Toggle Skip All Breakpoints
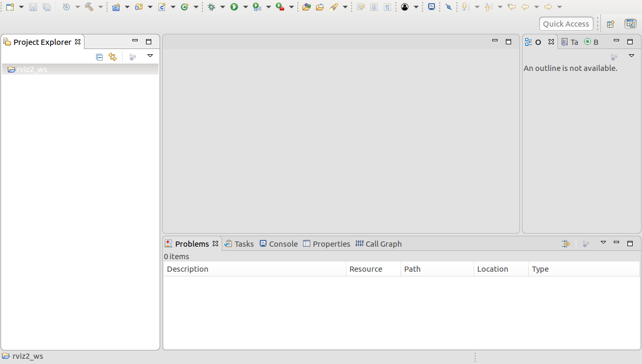 pyautogui.click(x=449, y=7)
